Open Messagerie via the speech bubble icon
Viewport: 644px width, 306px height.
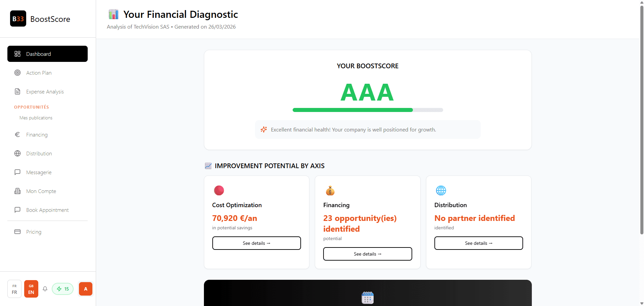click(17, 172)
